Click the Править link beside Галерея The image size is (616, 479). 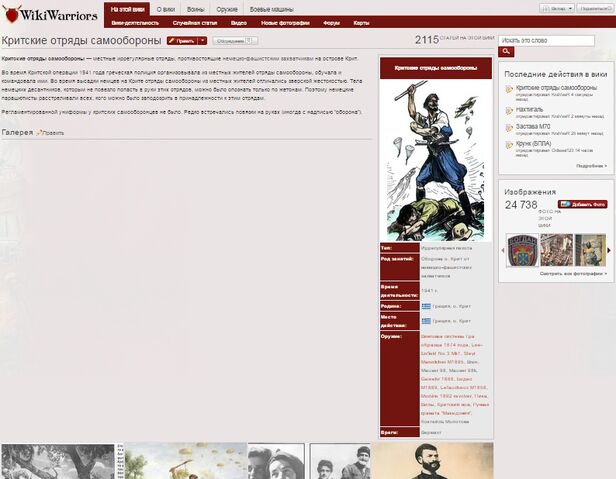53,133
